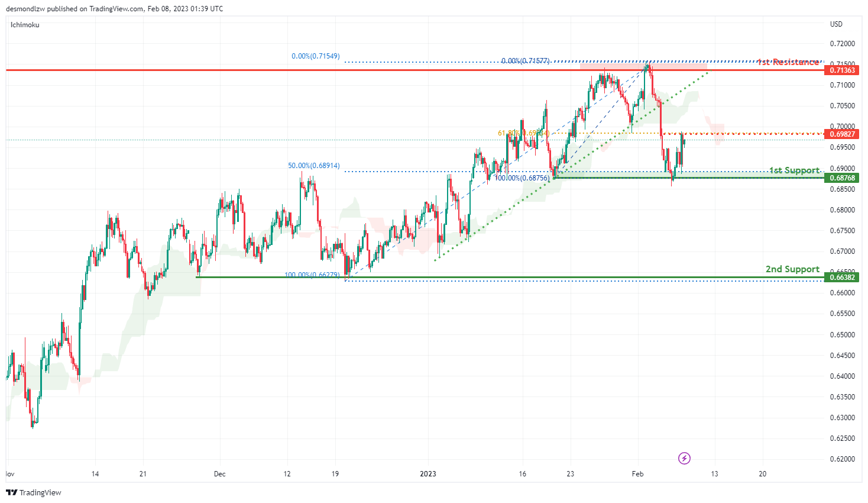Viewport: 868px width, 503px height.
Task: Click the 0.62000 value on price scale
Action: pyautogui.click(x=842, y=459)
